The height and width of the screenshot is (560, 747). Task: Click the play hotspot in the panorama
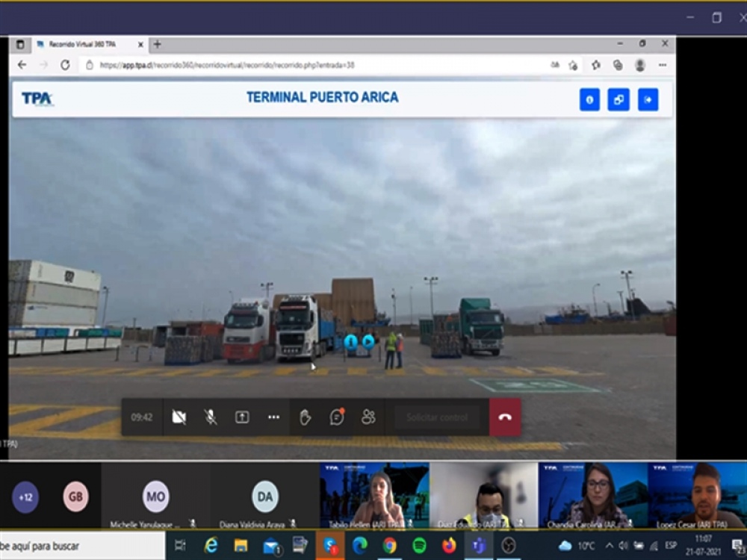368,341
